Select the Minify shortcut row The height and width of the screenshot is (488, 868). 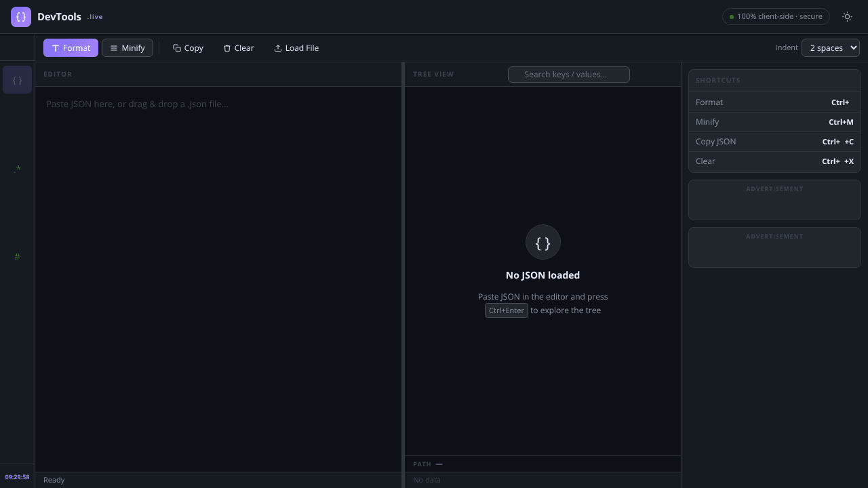point(774,122)
